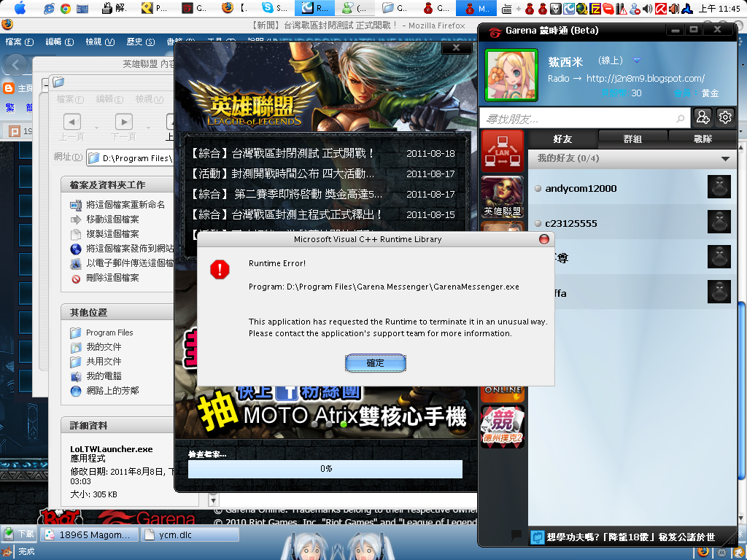Click the user profile avatar in Garena

click(x=511, y=75)
